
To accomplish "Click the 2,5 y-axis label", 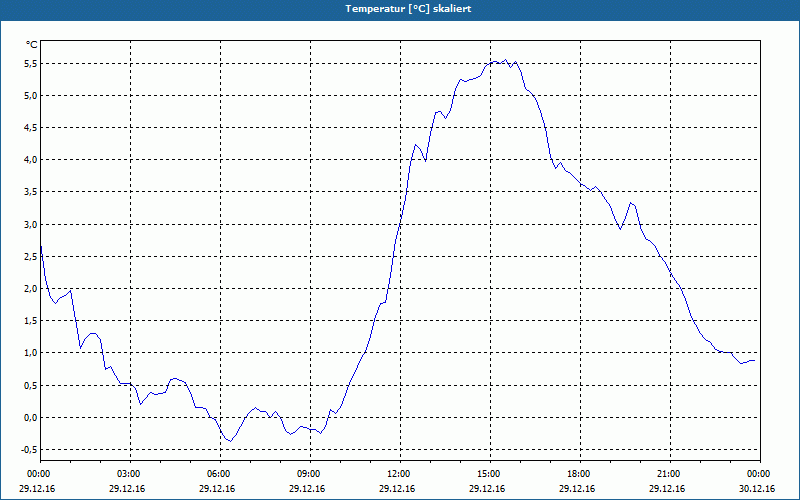I will click(x=31, y=257).
